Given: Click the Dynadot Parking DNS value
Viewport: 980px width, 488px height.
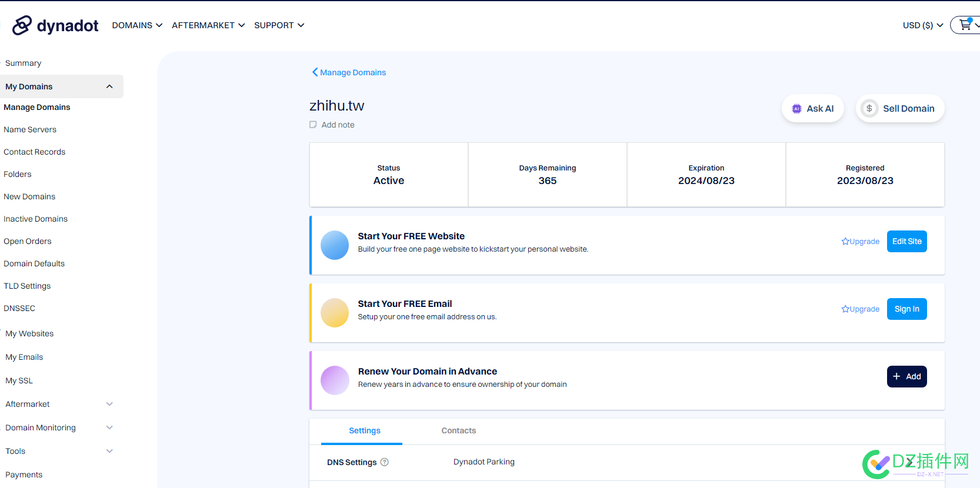Looking at the screenshot, I should 484,462.
